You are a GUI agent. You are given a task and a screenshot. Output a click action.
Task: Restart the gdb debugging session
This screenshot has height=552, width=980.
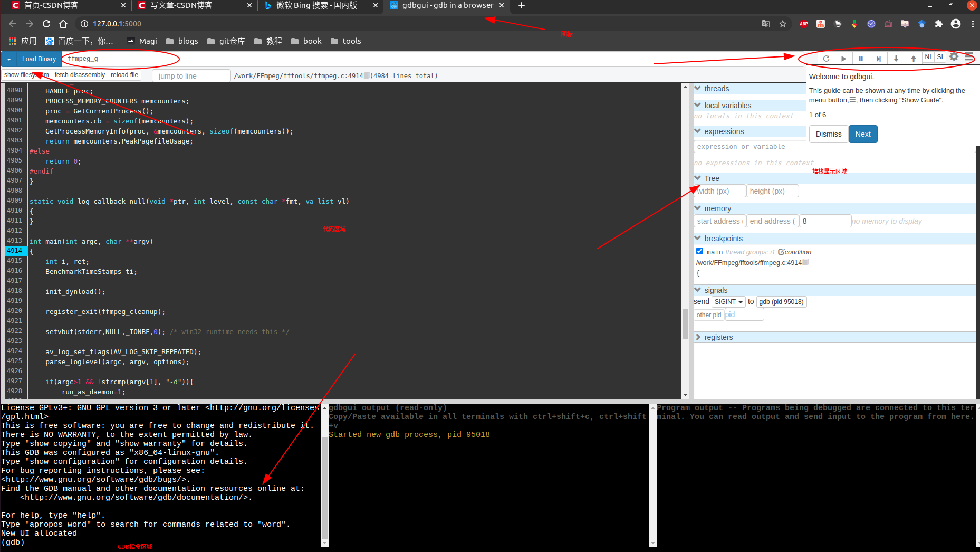pos(827,58)
